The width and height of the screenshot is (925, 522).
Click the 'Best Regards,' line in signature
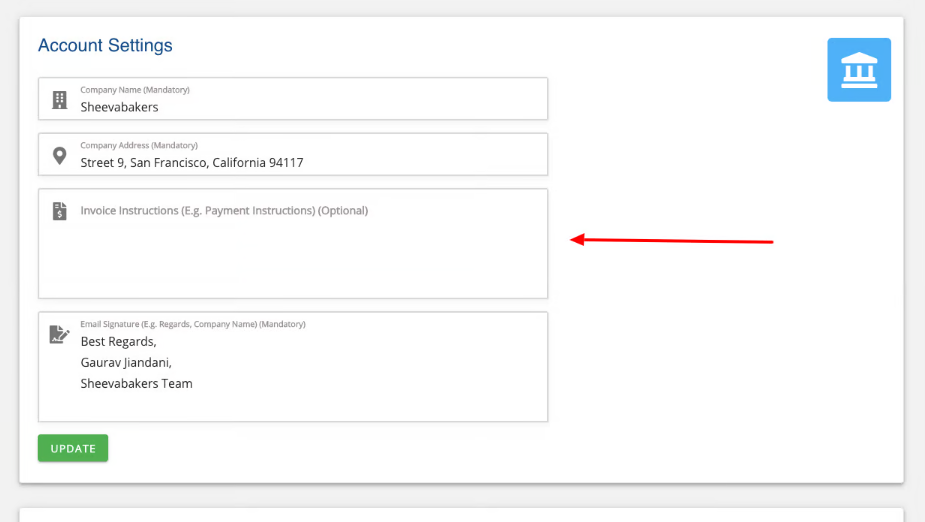pyautogui.click(x=118, y=342)
